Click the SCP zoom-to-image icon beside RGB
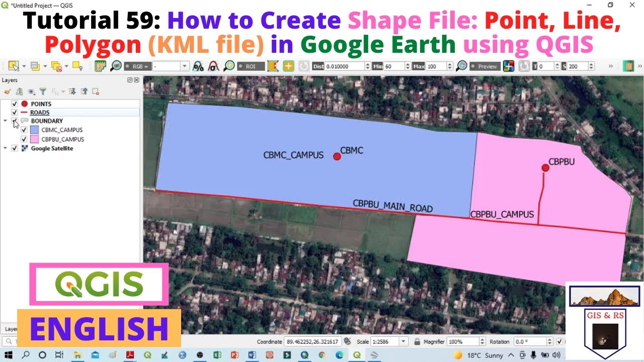The image size is (644, 362). (x=116, y=66)
